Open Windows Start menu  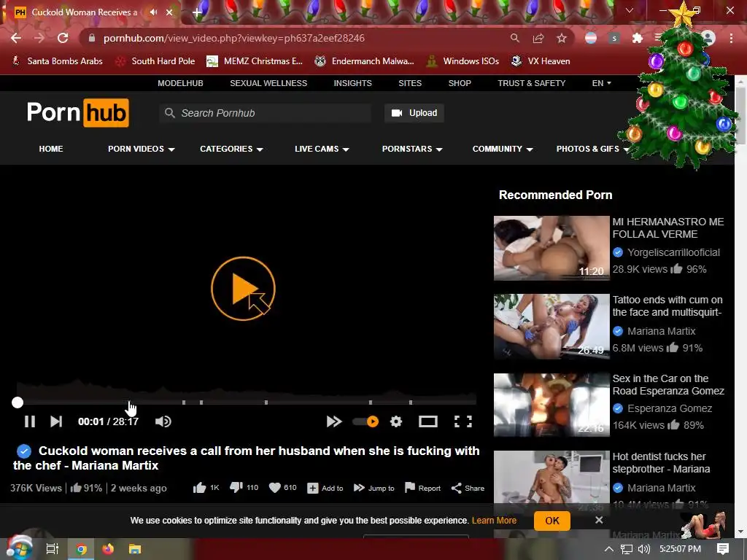pyautogui.click(x=19, y=548)
